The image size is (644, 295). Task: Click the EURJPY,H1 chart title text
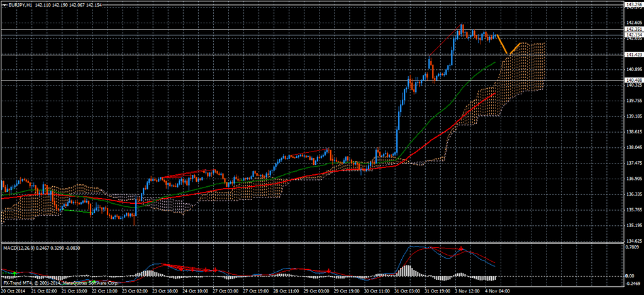pyautogui.click(x=21, y=5)
